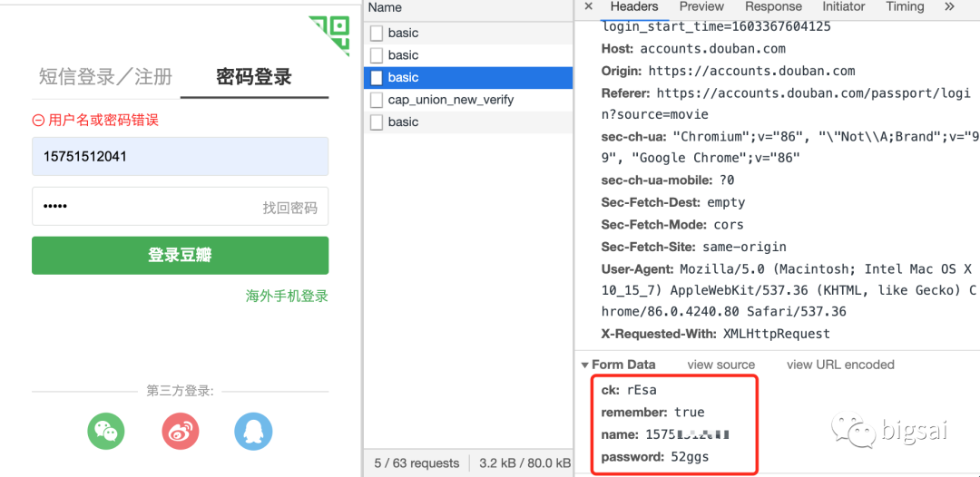Click view source for Form Data
The image size is (980, 477).
(x=721, y=365)
